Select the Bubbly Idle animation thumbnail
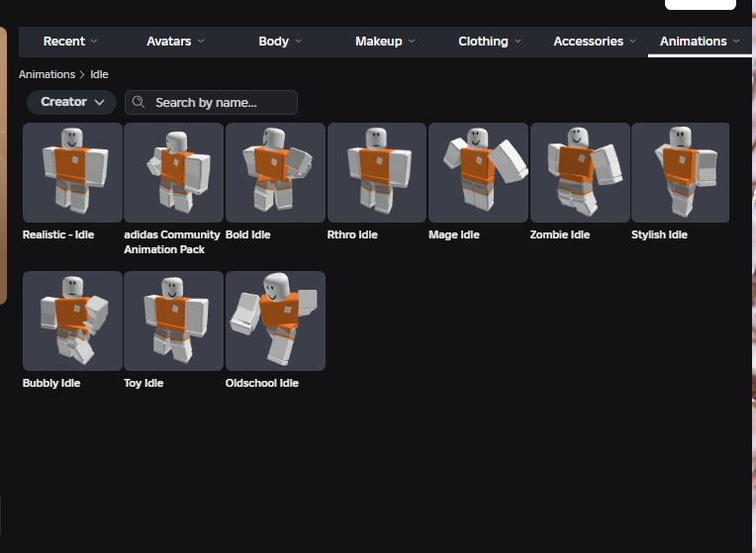Image resolution: width=756 pixels, height=553 pixels. (x=72, y=321)
